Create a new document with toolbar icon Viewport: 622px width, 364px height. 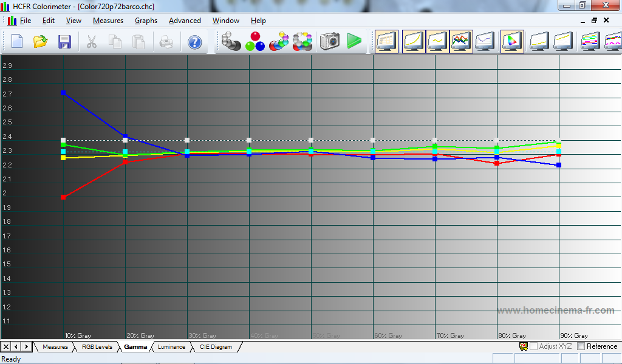pyautogui.click(x=17, y=41)
